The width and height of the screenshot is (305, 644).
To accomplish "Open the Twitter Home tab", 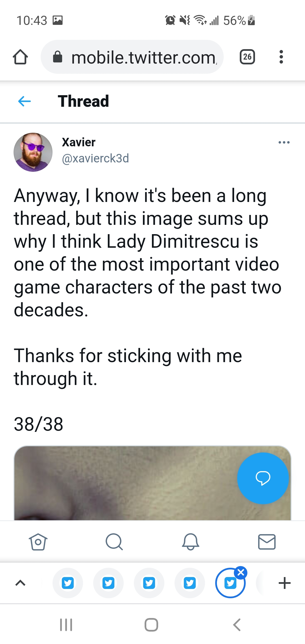I will click(x=38, y=542).
